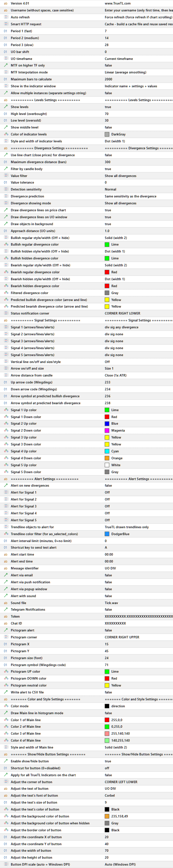The height and width of the screenshot is (868, 173).
Task: Click the arrow icon beside Show levels
Action: [6, 107]
